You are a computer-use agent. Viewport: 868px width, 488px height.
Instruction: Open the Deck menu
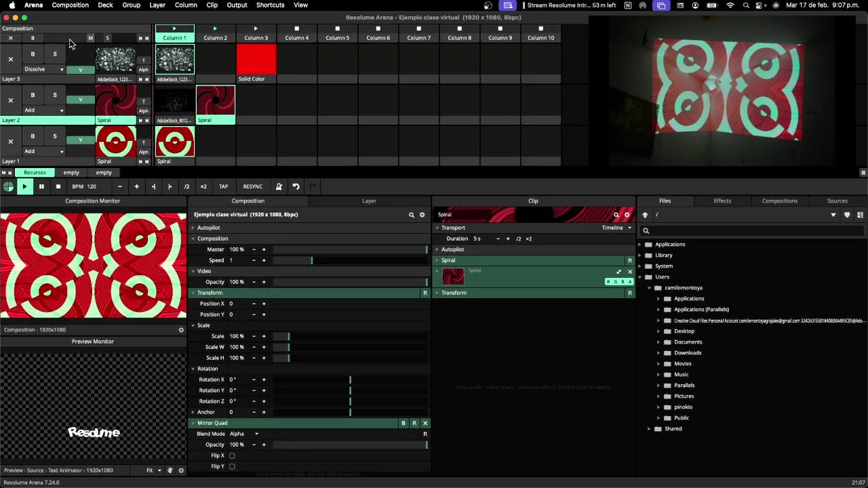(x=105, y=5)
